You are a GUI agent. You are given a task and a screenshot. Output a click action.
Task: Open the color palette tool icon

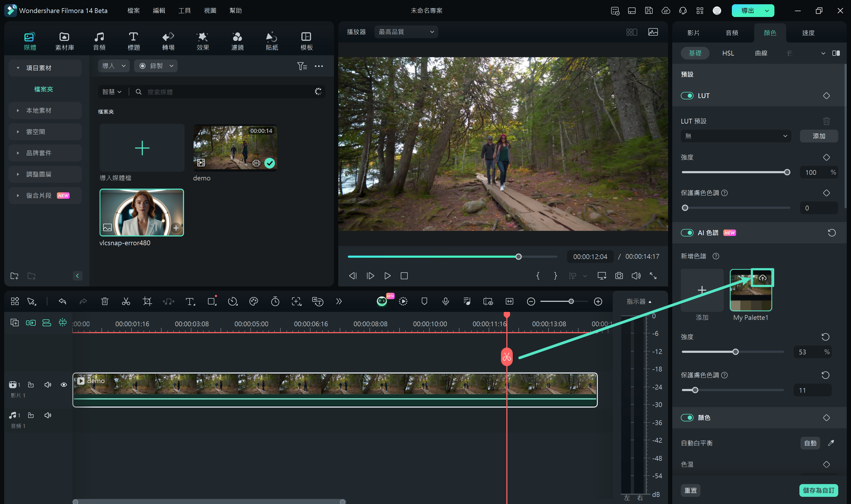253,301
